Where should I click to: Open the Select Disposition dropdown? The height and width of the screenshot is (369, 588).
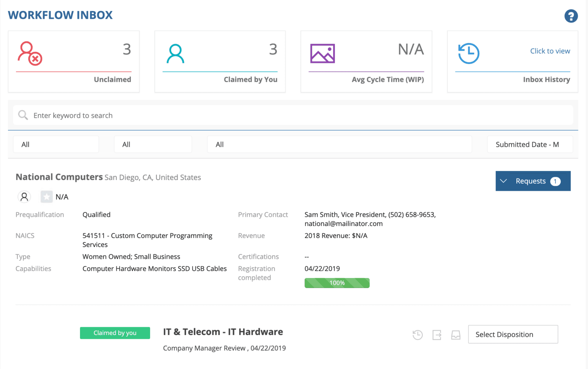513,334
